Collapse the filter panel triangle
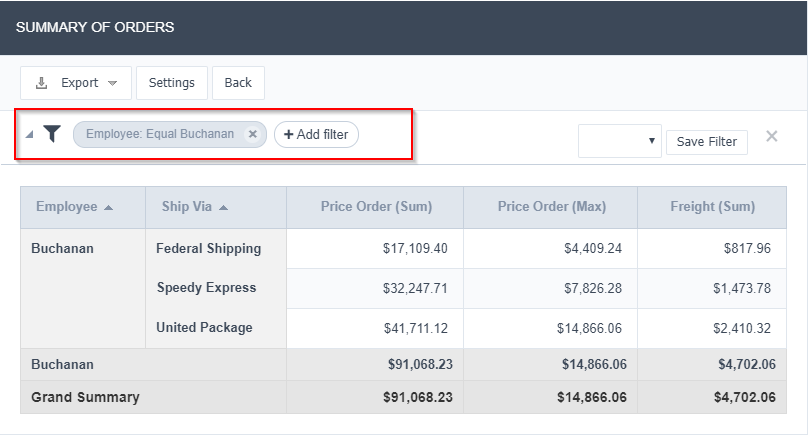 29,135
